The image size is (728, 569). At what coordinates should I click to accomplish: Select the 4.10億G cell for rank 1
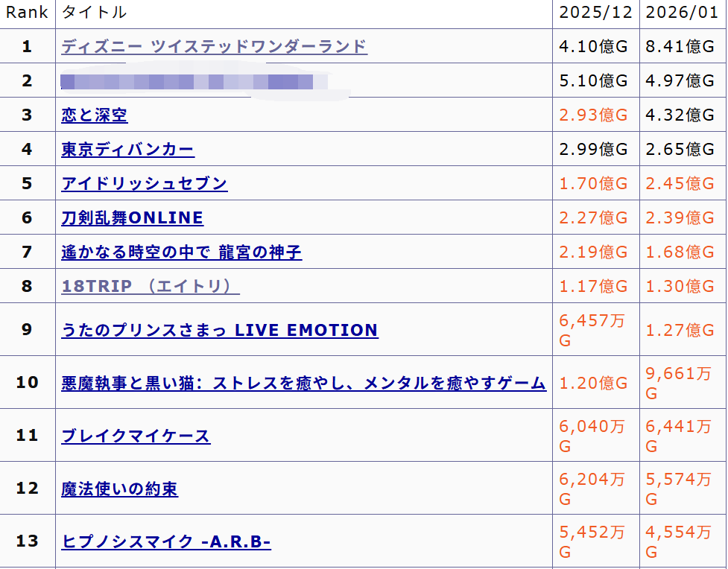(x=595, y=46)
